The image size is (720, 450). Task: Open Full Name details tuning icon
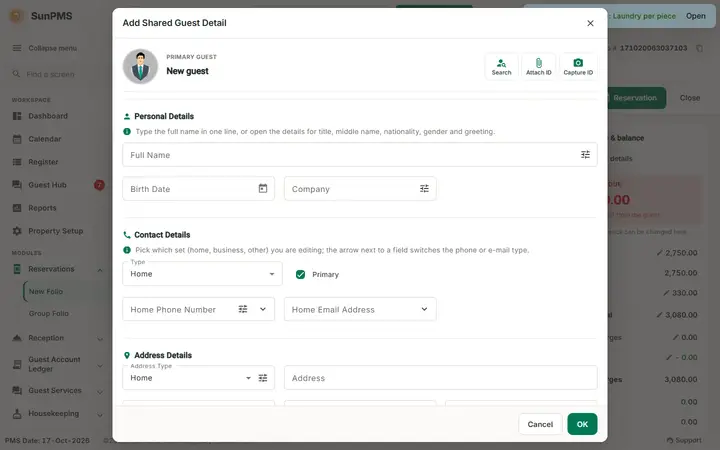585,155
